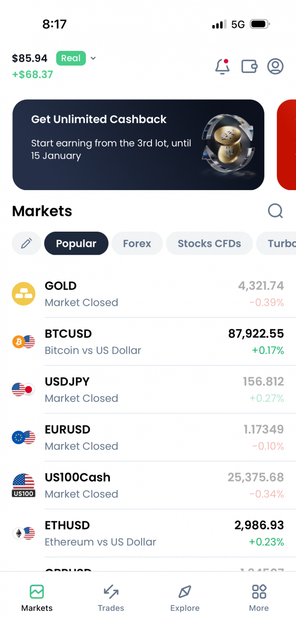
Task: Tap the pencil edit watchlist icon
Action: click(27, 243)
